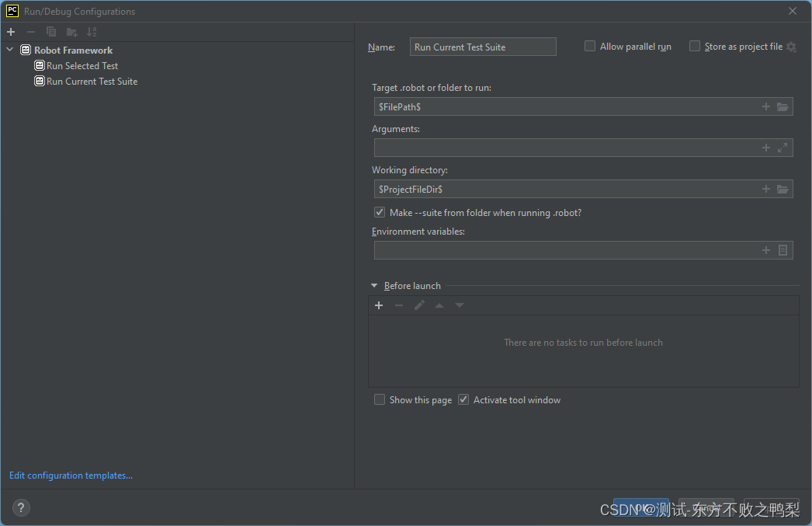
Task: Toggle Activate tool window checkbox
Action: pos(463,399)
